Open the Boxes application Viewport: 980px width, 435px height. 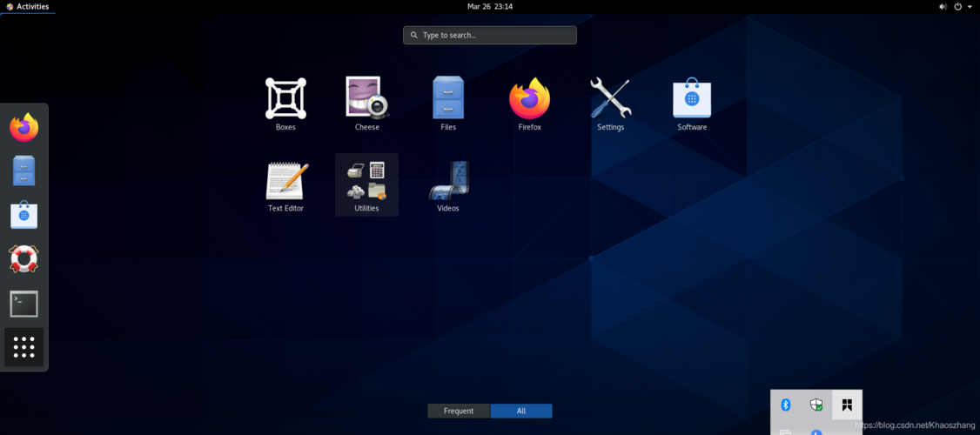pos(285,104)
